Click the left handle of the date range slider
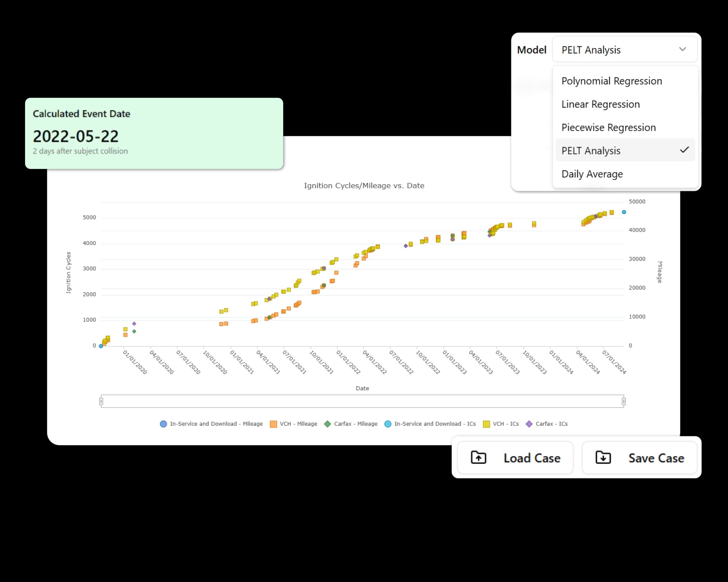Viewport: 728px width, 582px height. (x=102, y=401)
